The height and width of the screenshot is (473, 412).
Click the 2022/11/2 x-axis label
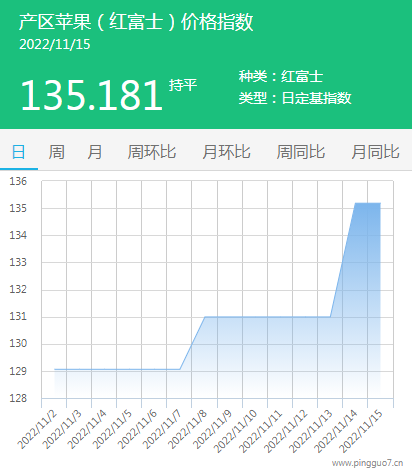(37, 430)
